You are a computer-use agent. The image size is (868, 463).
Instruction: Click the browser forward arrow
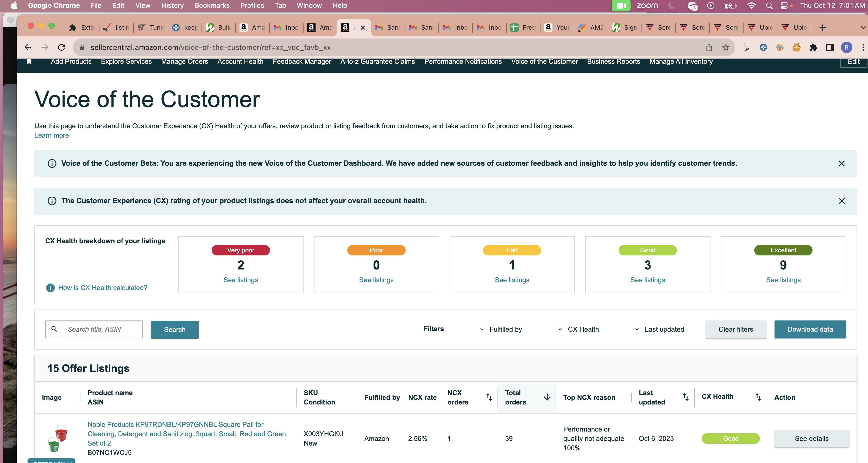[45, 48]
